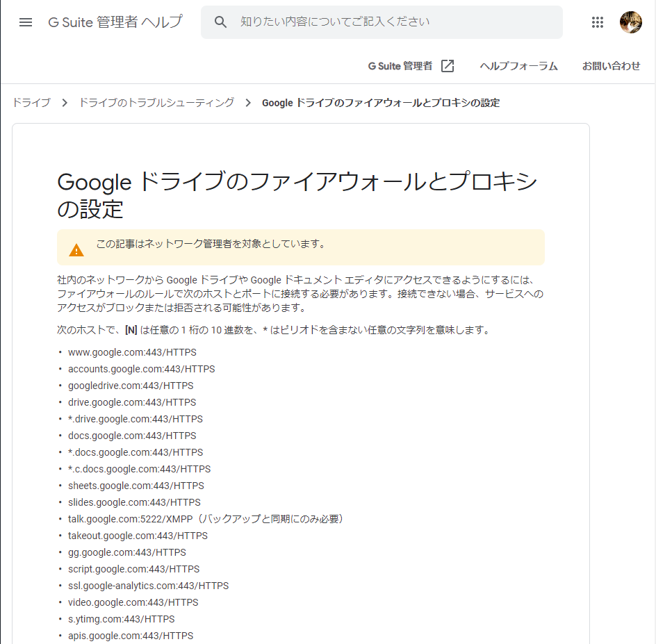Screen dimensions: 656x644
Task: Click the chevron after ドライブのトラブルシューティング breadcrumb
Action: [248, 103]
